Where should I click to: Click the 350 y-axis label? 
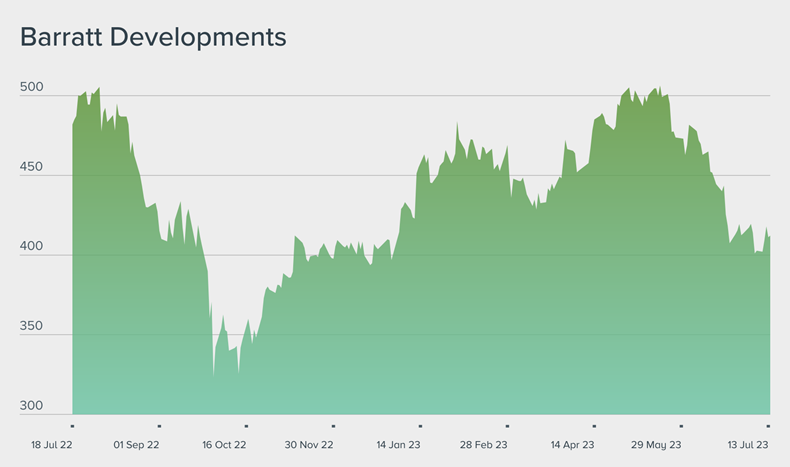(32, 327)
